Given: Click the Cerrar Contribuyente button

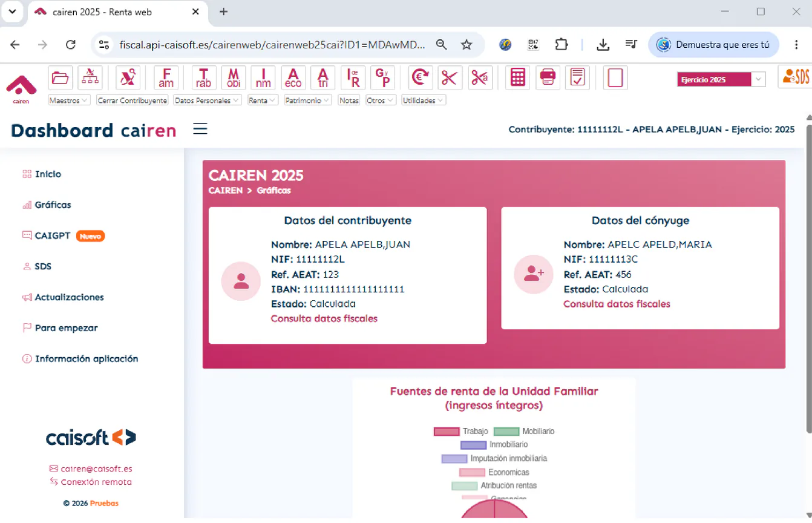Looking at the screenshot, I should (133, 100).
